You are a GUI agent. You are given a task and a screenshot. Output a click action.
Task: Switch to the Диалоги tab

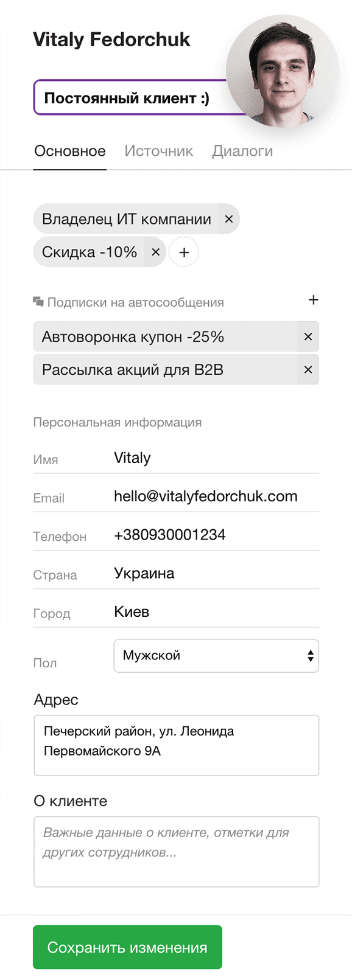[x=242, y=151]
